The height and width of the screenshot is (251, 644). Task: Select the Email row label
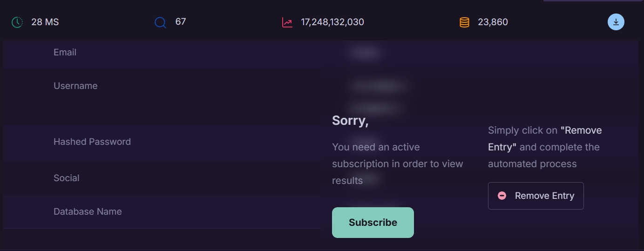[65, 53]
